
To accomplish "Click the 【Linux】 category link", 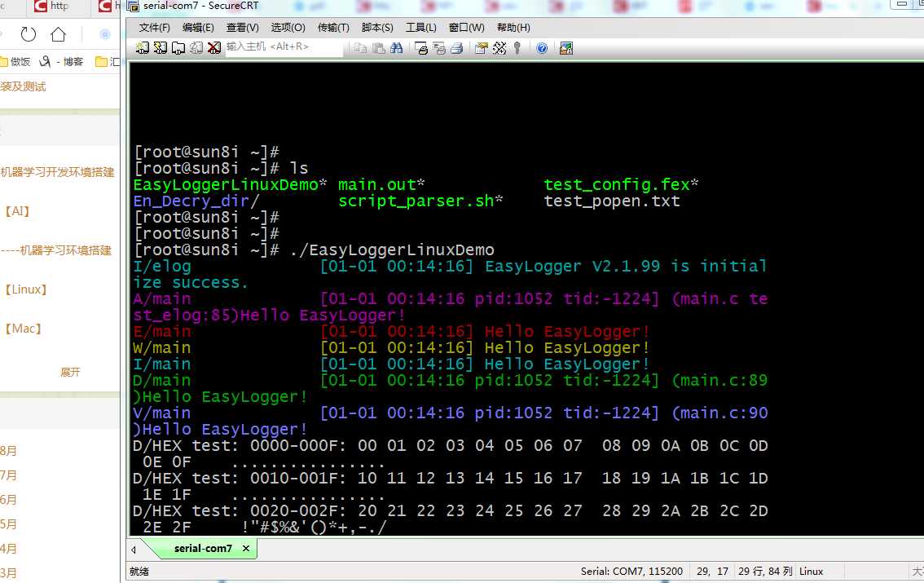I will click(x=26, y=289).
